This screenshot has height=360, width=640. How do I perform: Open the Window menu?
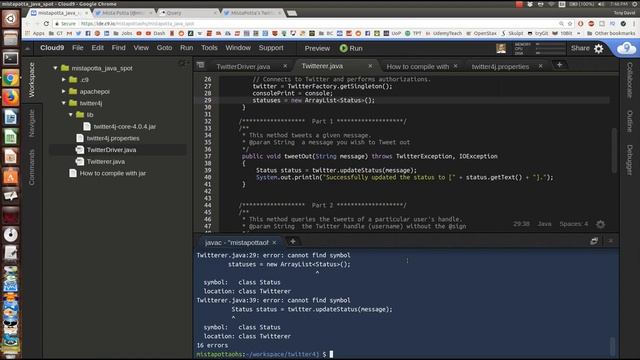pyautogui.click(x=238, y=48)
